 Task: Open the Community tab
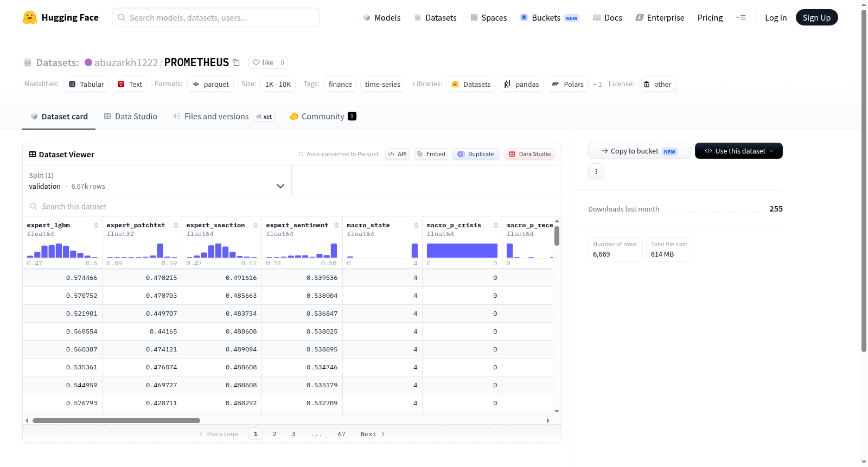(323, 117)
